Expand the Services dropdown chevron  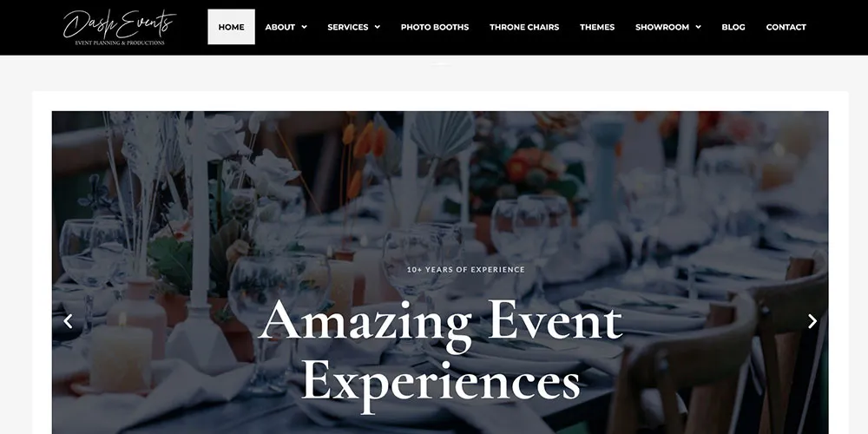[378, 27]
